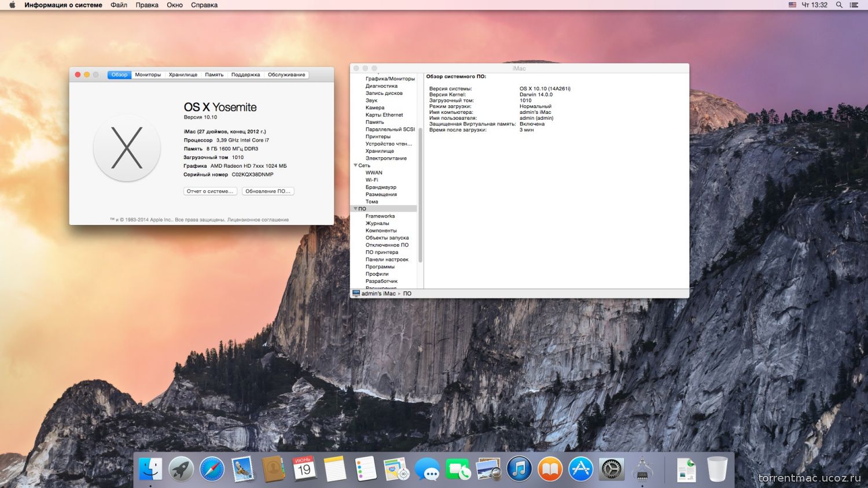Viewport: 868px width, 488px height.
Task: Open the Mail stamp icon in Dock
Action: [242, 469]
